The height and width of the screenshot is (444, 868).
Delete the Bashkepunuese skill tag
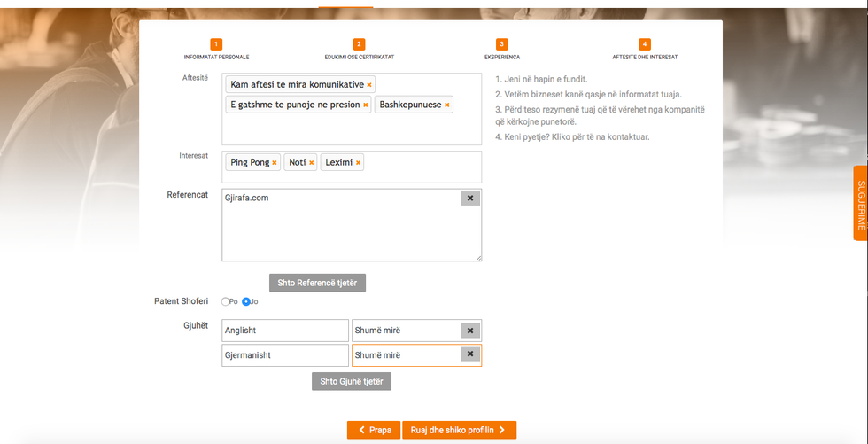coord(447,105)
